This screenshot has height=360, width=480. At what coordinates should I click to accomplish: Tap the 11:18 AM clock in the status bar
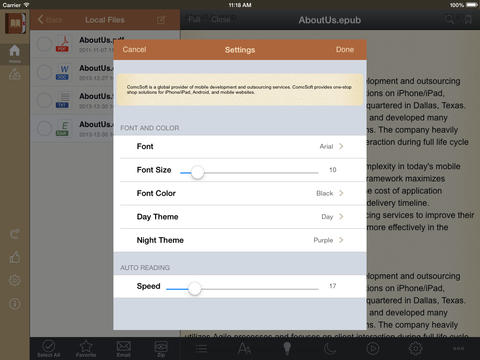240,5
